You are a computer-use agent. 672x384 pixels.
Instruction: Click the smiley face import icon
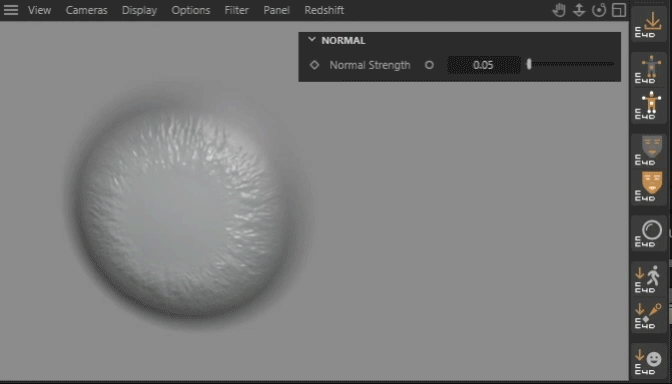pos(649,361)
